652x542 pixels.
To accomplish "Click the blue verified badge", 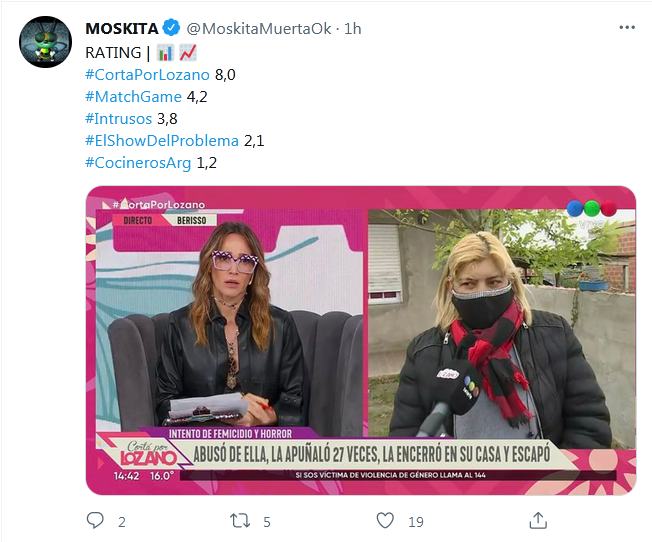I will [x=171, y=28].
